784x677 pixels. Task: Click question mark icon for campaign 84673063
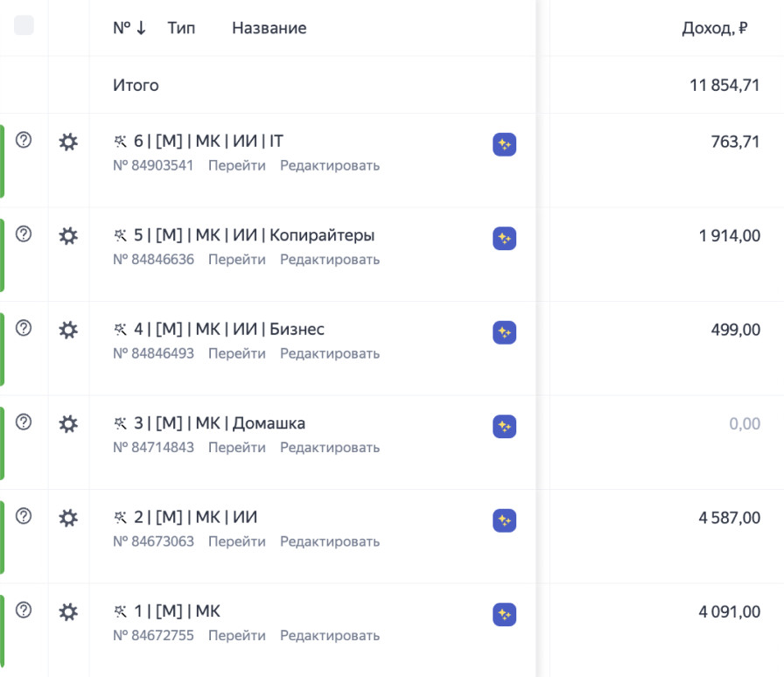coord(24,516)
